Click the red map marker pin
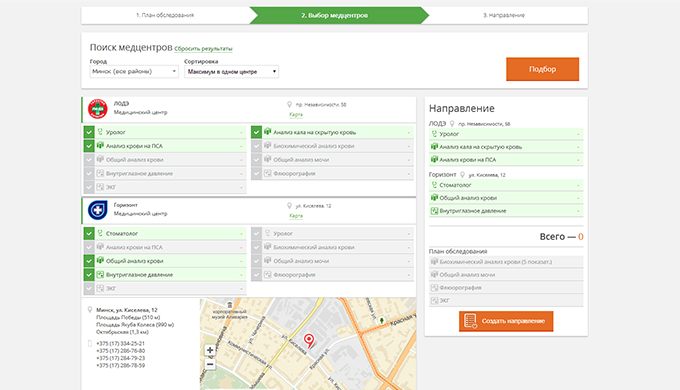 [x=309, y=341]
